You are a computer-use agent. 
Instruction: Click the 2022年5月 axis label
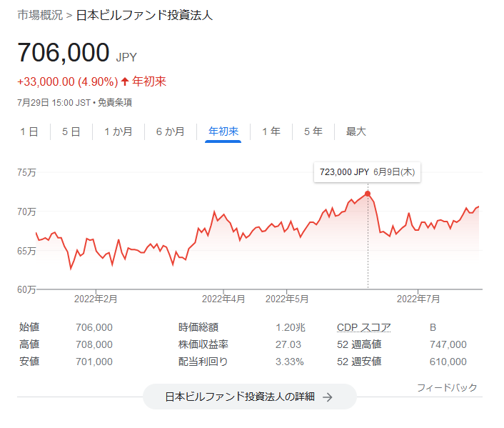tap(287, 299)
